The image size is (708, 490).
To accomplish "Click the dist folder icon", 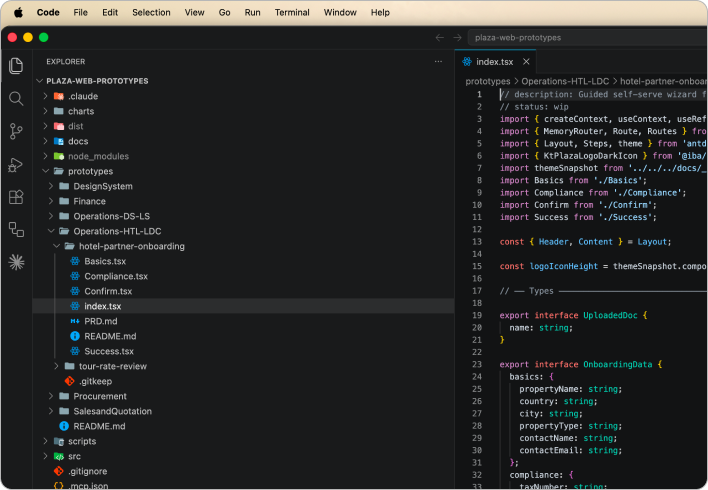I will click(x=59, y=126).
